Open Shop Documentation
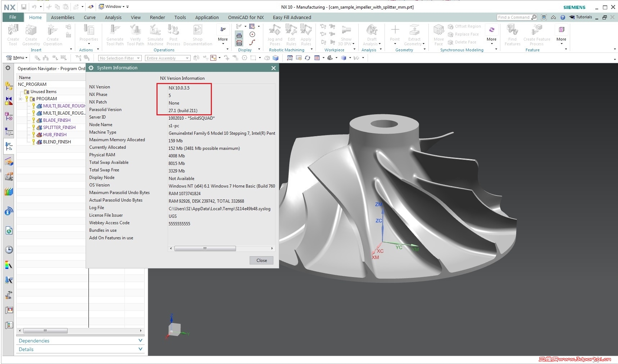 click(x=197, y=35)
